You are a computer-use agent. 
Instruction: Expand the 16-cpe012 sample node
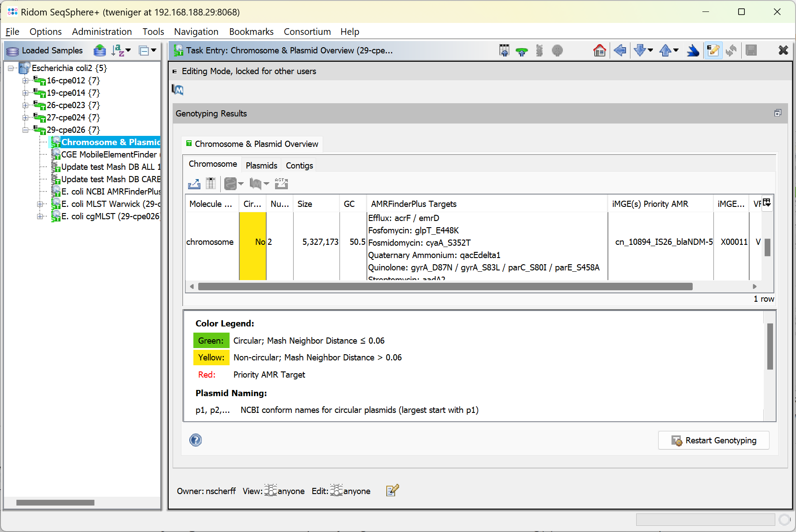(x=26, y=81)
